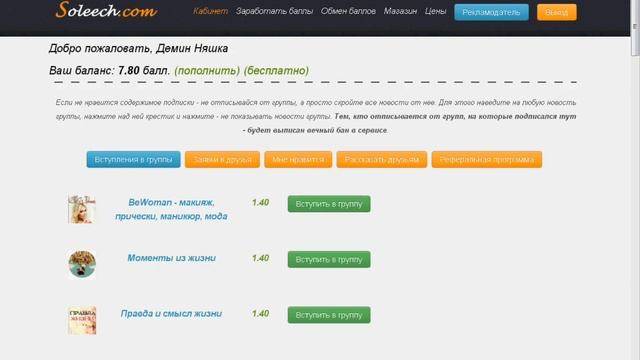Open the Реферальная программа tab
This screenshot has width=640, height=360.
coord(487,160)
